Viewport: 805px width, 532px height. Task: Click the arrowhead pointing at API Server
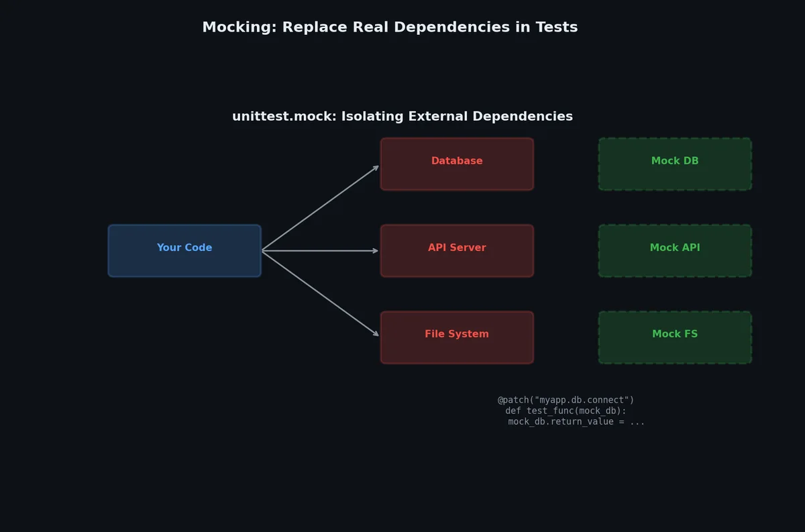(x=376, y=251)
